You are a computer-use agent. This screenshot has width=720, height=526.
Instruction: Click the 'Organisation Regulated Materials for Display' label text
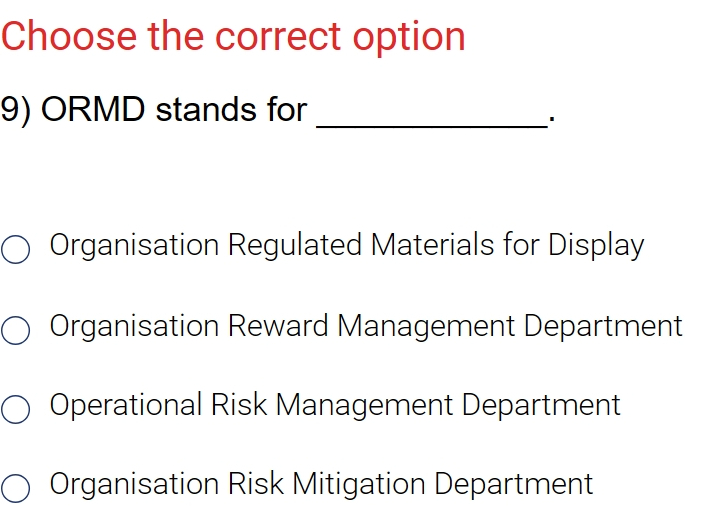pos(347,245)
